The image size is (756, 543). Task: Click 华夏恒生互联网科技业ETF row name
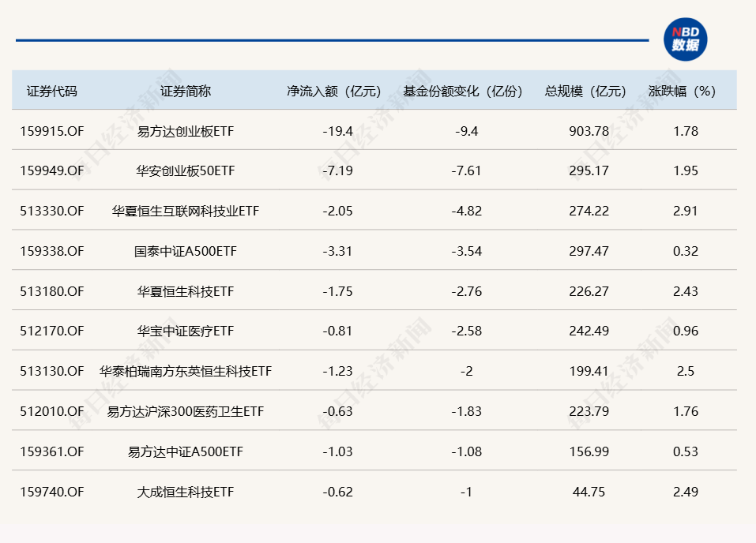coord(186,212)
